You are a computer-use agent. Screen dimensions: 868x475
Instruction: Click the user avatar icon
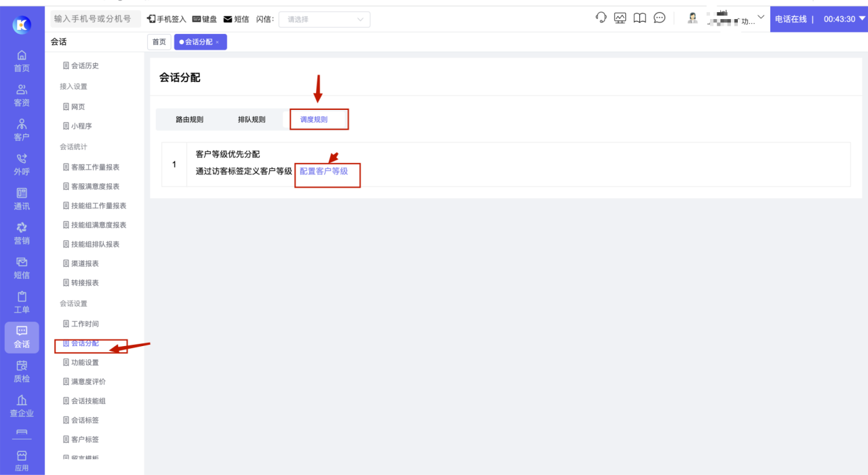[692, 18]
